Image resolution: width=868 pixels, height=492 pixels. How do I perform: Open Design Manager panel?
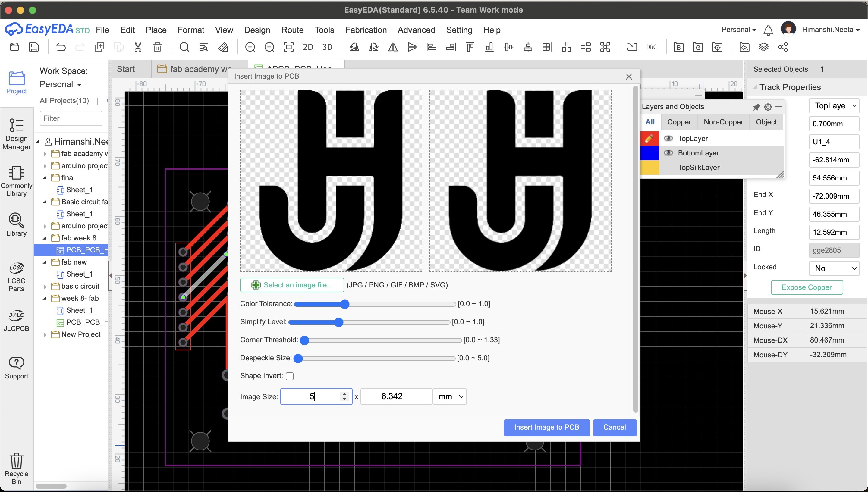tap(16, 134)
